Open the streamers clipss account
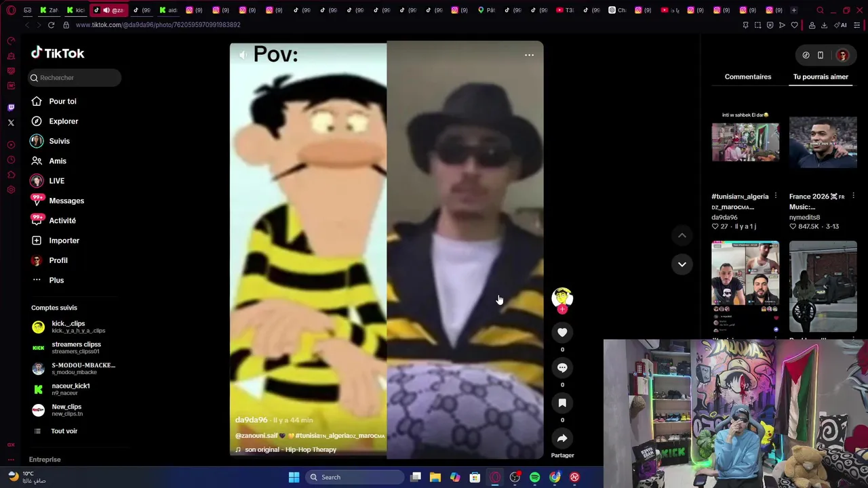This screenshot has width=868, height=488. click(x=66, y=348)
